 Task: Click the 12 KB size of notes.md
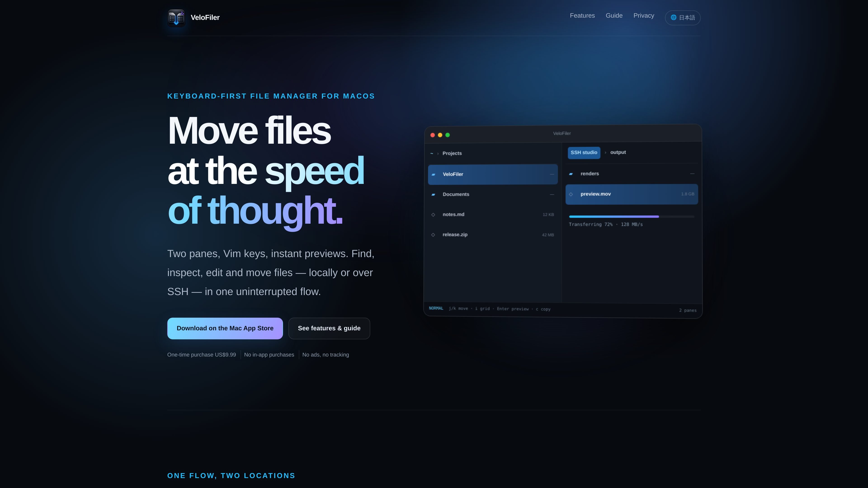point(548,215)
